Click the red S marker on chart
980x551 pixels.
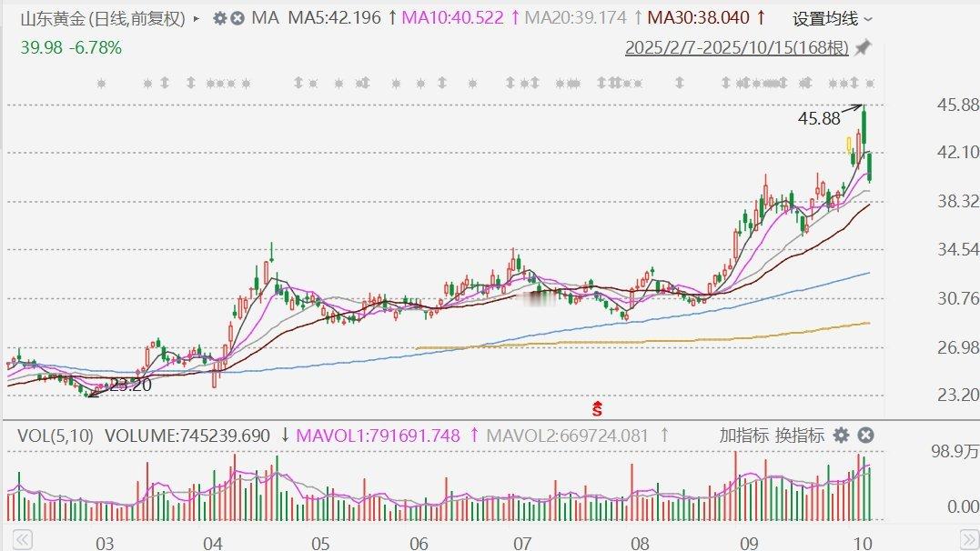[598, 409]
